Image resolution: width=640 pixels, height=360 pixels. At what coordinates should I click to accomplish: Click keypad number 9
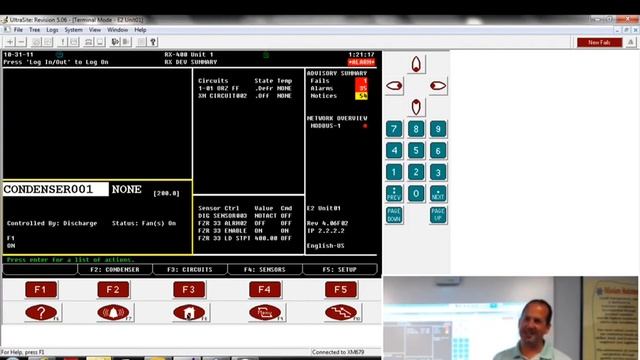coord(438,129)
